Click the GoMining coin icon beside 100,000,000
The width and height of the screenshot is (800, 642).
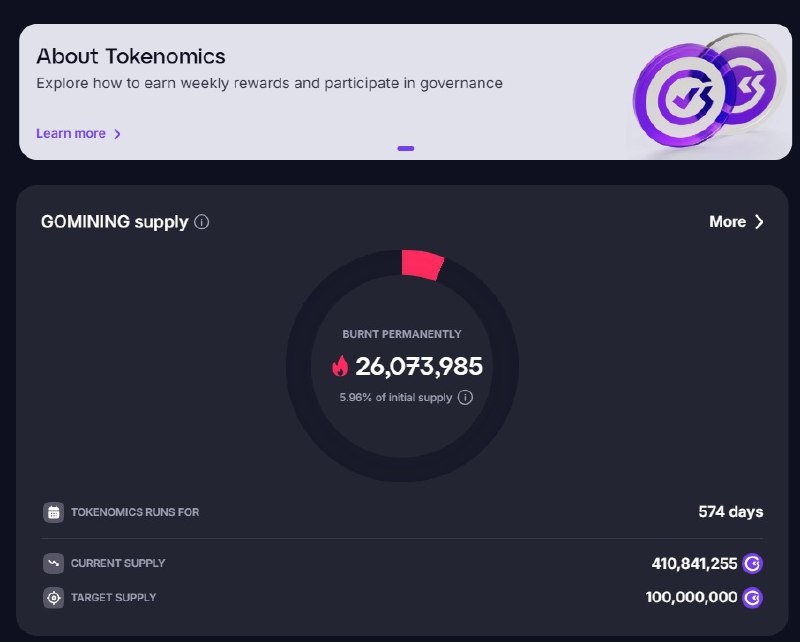[x=753, y=598]
